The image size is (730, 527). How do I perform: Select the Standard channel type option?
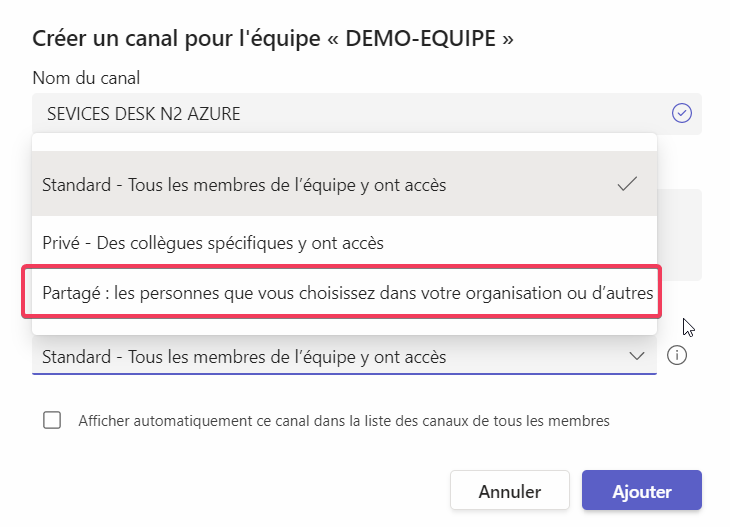pos(244,185)
